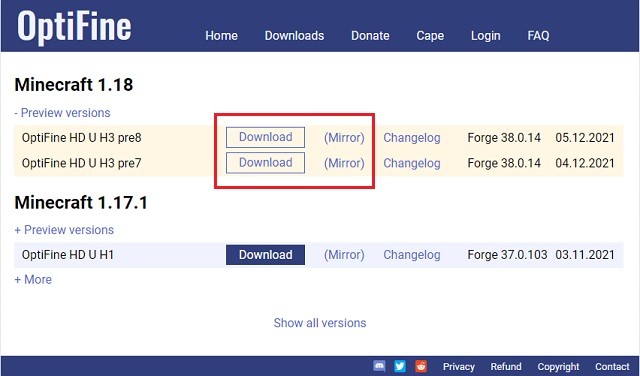The image size is (640, 376).
Task: Click the date 04.12.2021
Action: tap(585, 163)
